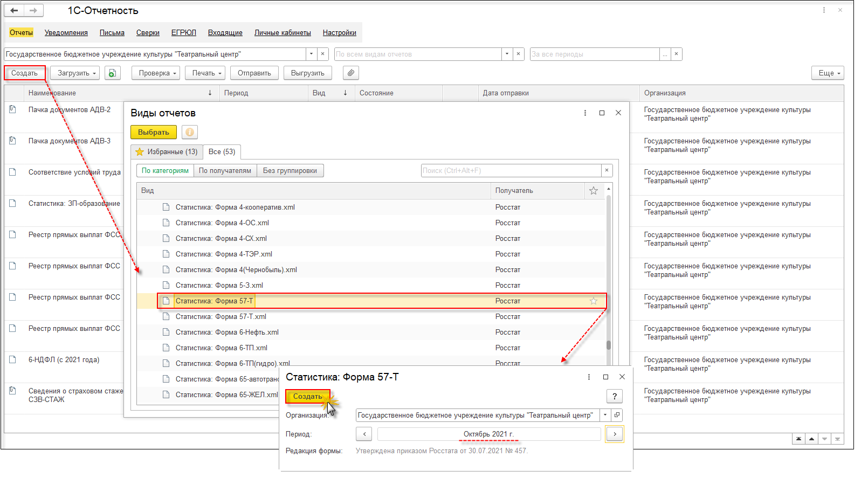The height and width of the screenshot is (485, 868).
Task: Click the green load-from-file icon button
Action: tap(112, 73)
